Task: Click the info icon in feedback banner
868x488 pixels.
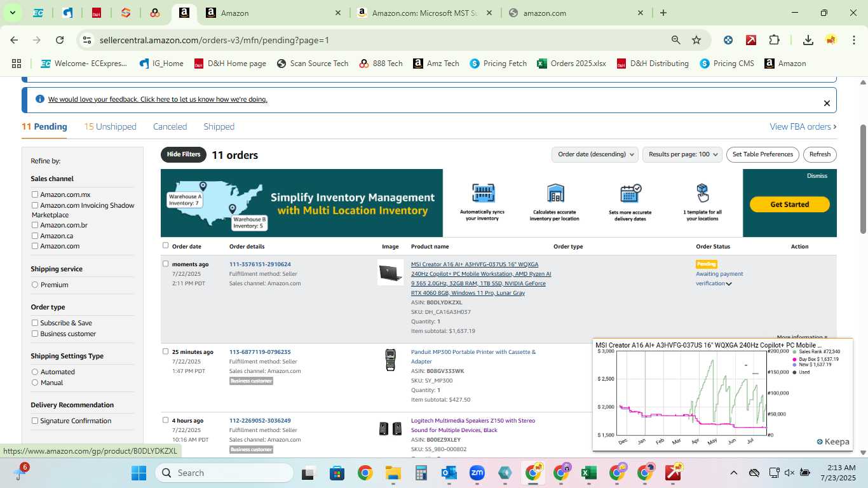Action: 40,99
